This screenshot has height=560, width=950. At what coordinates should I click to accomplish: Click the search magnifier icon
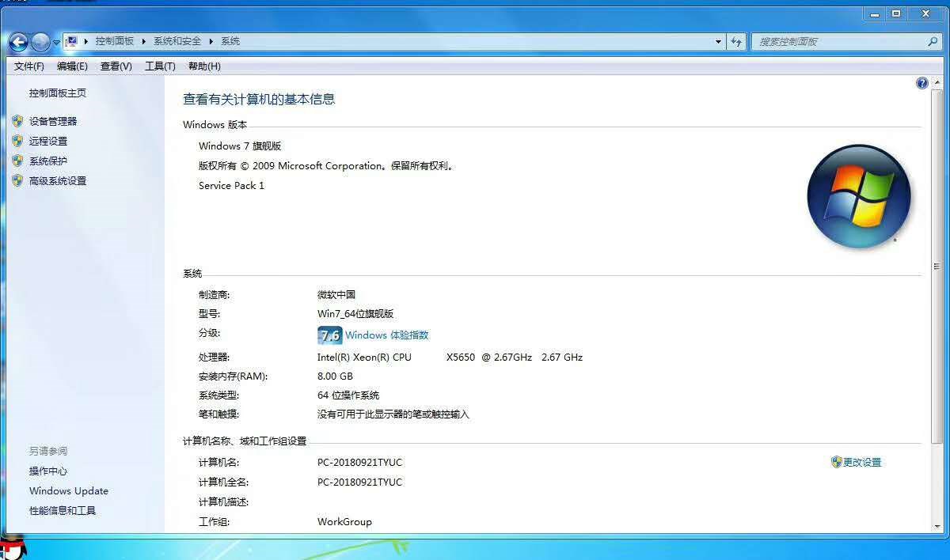pos(933,42)
